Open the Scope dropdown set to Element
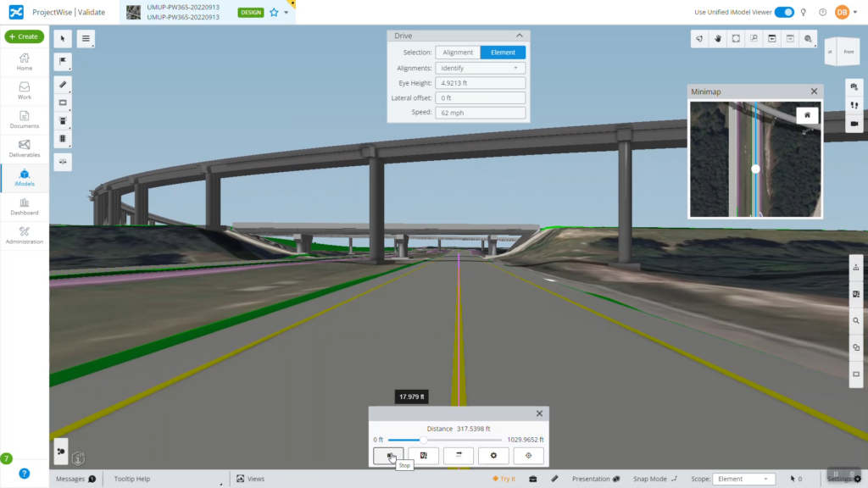The image size is (868, 488). click(x=744, y=478)
